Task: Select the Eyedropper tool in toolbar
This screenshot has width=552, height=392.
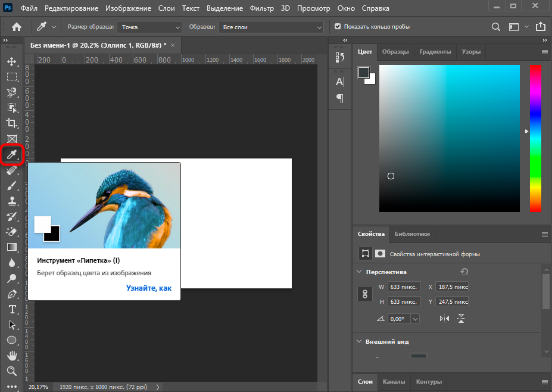Action: click(x=11, y=155)
